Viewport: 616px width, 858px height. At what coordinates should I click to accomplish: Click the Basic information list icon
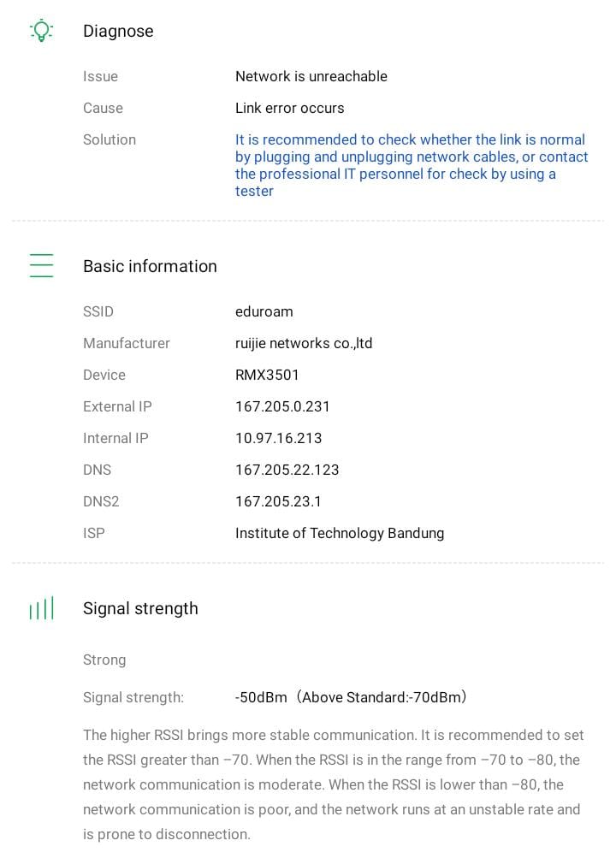[41, 266]
